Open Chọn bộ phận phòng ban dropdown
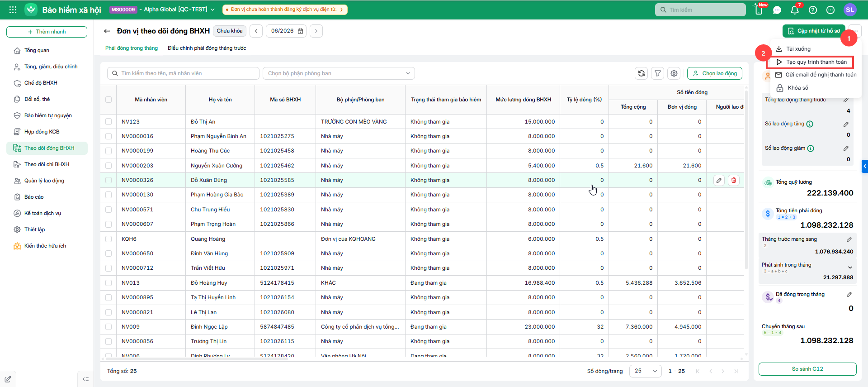868x387 pixels. pyautogui.click(x=339, y=73)
